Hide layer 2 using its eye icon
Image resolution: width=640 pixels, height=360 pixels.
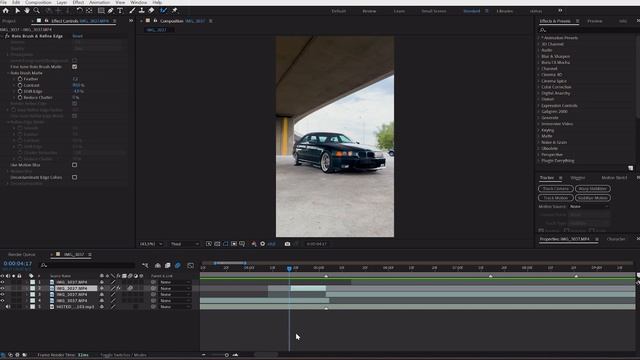click(x=2, y=288)
